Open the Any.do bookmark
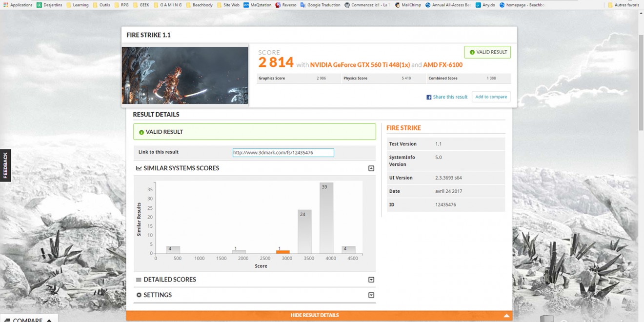This screenshot has width=644, height=322. pyautogui.click(x=485, y=5)
